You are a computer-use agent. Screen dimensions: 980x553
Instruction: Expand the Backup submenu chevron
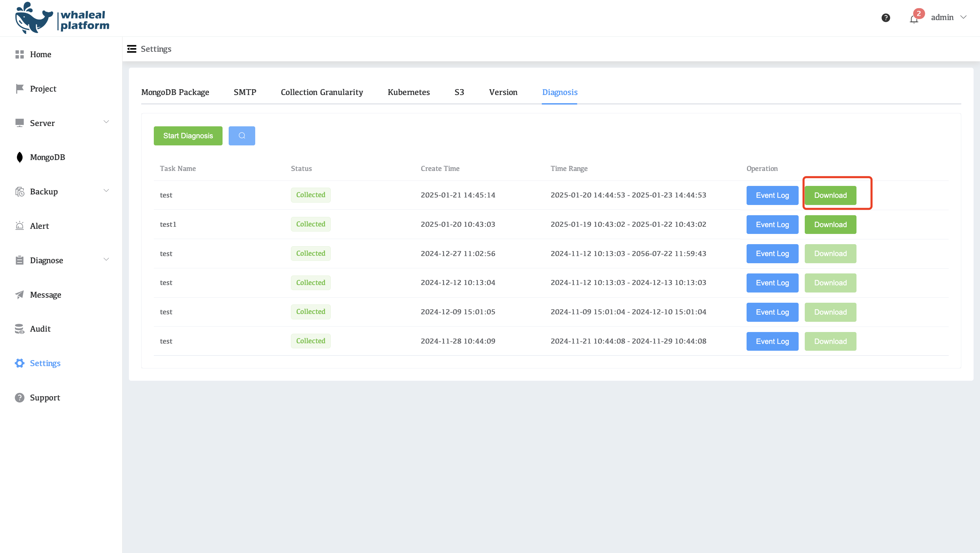(106, 190)
